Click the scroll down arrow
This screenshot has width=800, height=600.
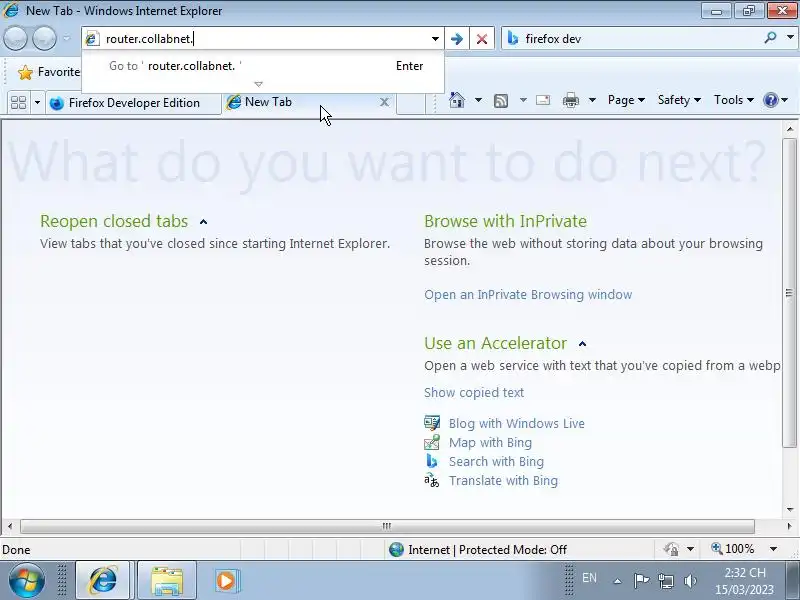(x=789, y=509)
